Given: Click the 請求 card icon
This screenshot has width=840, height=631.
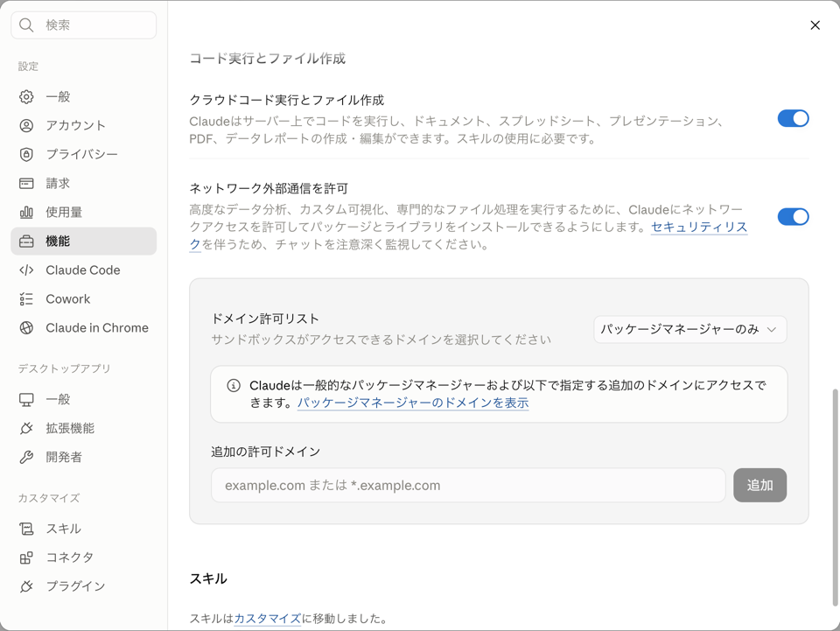Looking at the screenshot, I should pyautogui.click(x=26, y=184).
